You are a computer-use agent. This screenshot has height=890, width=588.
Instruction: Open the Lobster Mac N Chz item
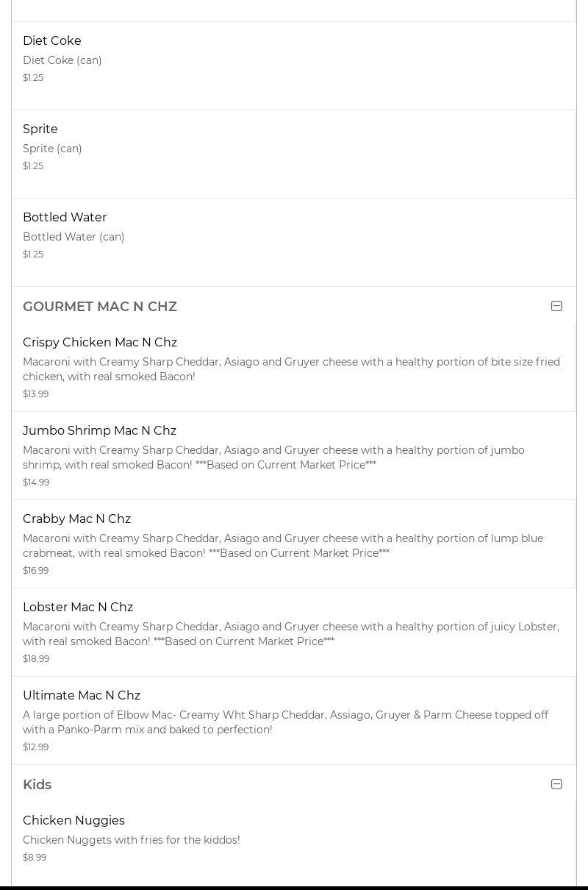click(x=78, y=608)
